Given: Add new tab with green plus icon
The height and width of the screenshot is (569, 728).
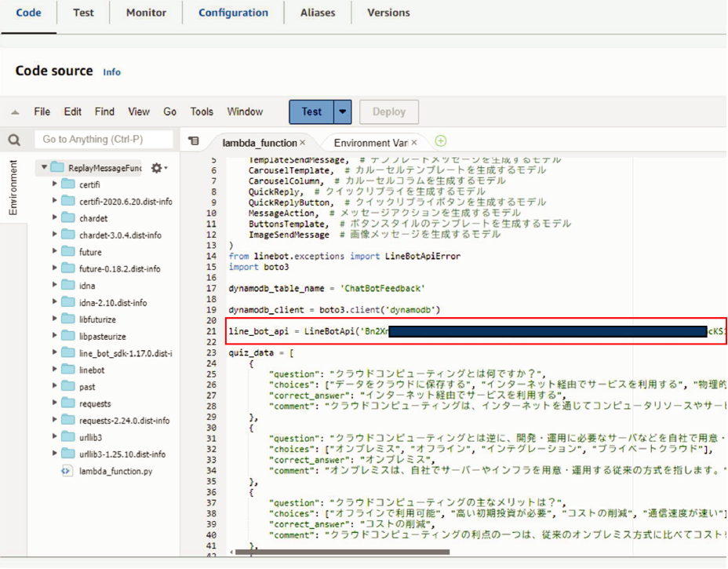Looking at the screenshot, I should [x=441, y=141].
